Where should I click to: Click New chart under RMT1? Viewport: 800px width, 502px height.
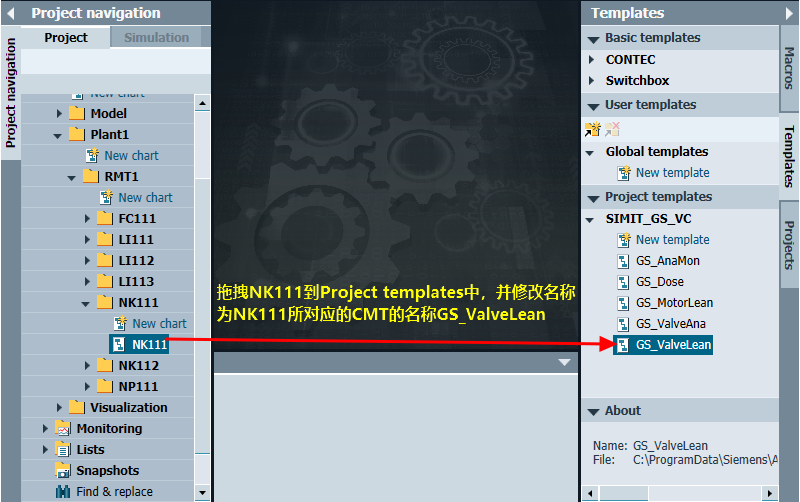[145, 197]
